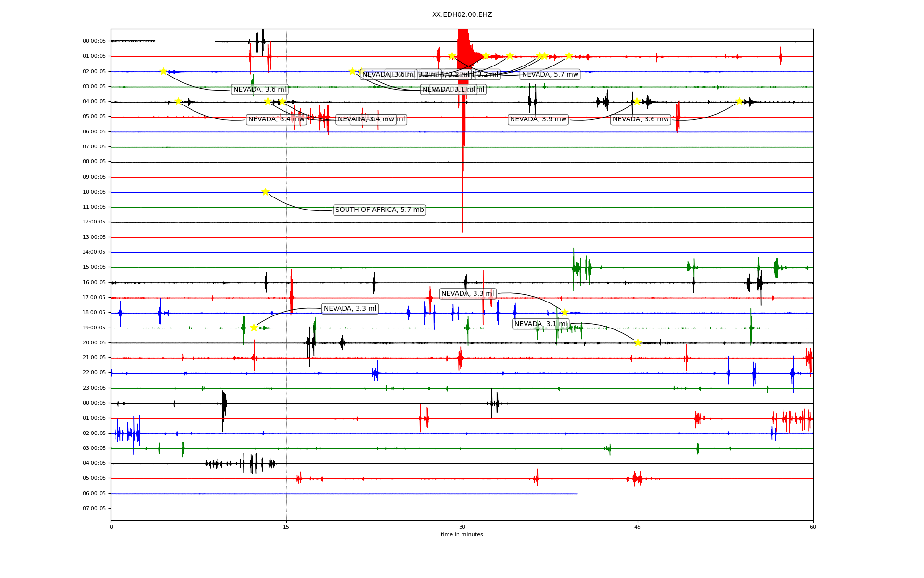The width and height of the screenshot is (924, 578).
Task: Click the star linked to the NEVADA 3.9 mw label
Action: coord(637,101)
